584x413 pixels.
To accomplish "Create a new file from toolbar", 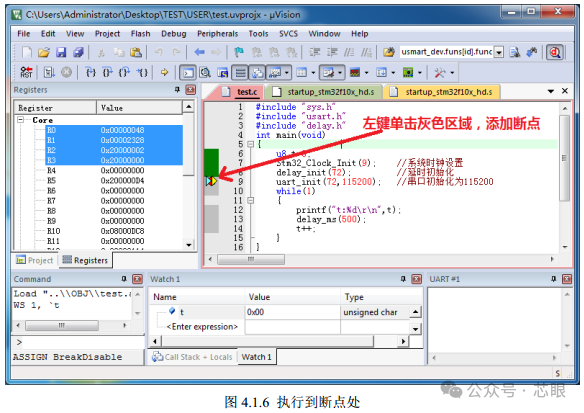I will point(27,52).
